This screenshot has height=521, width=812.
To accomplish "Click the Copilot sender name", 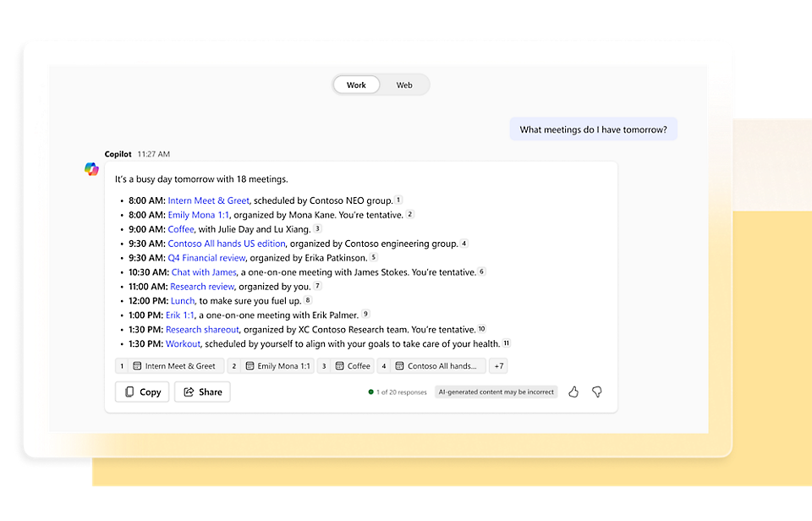I will pyautogui.click(x=118, y=154).
